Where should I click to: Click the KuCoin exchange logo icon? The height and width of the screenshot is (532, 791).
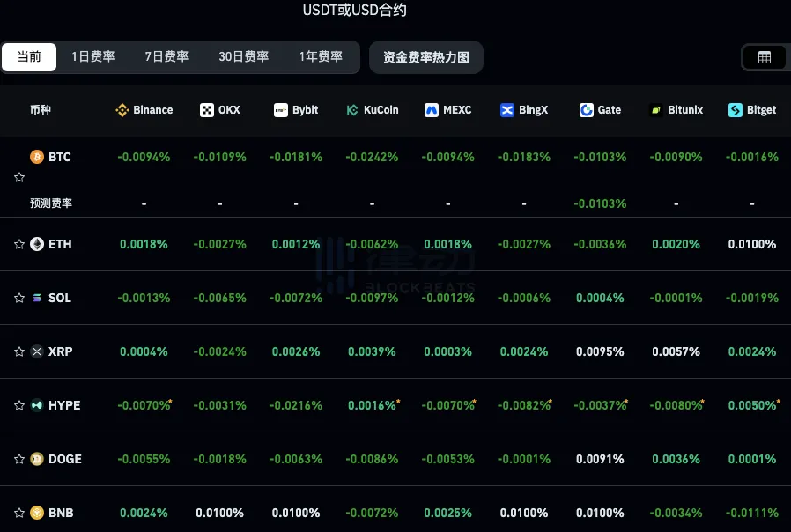click(x=352, y=110)
